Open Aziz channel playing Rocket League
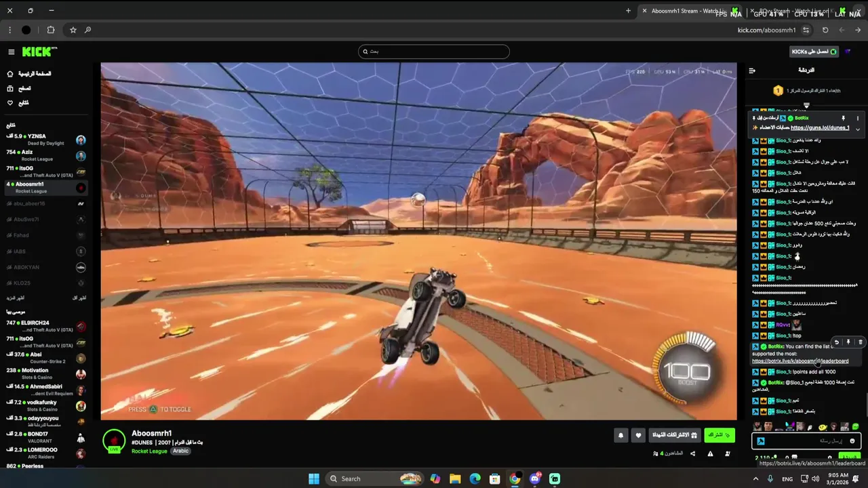Viewport: 868px width, 488px height. 46,155
